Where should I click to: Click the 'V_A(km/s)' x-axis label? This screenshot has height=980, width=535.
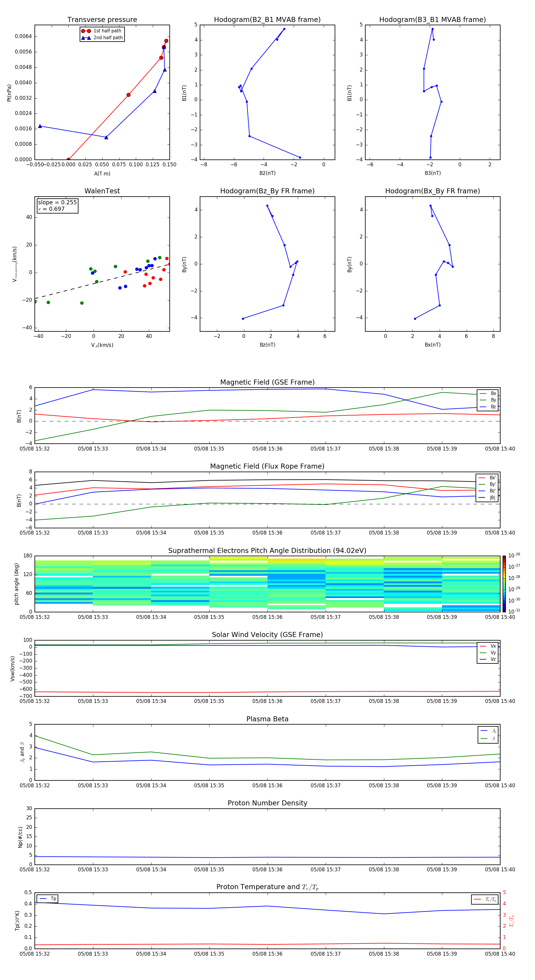point(102,345)
